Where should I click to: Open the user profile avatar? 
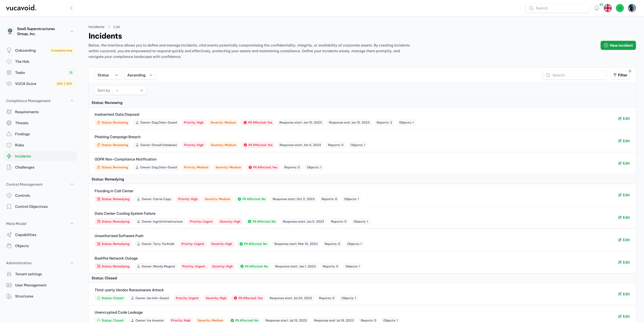click(632, 8)
